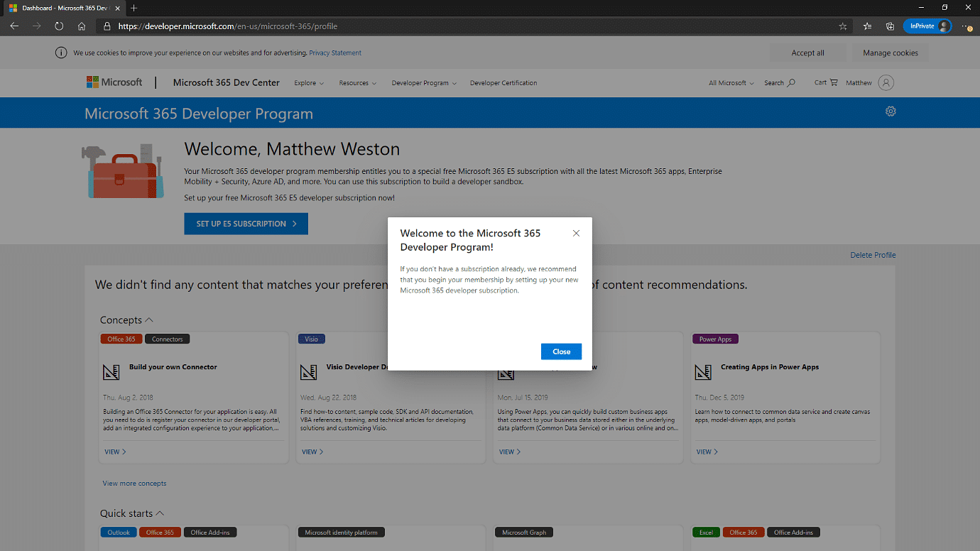Click the InPrivate profile badge
The image size is (980, 551).
927,26
